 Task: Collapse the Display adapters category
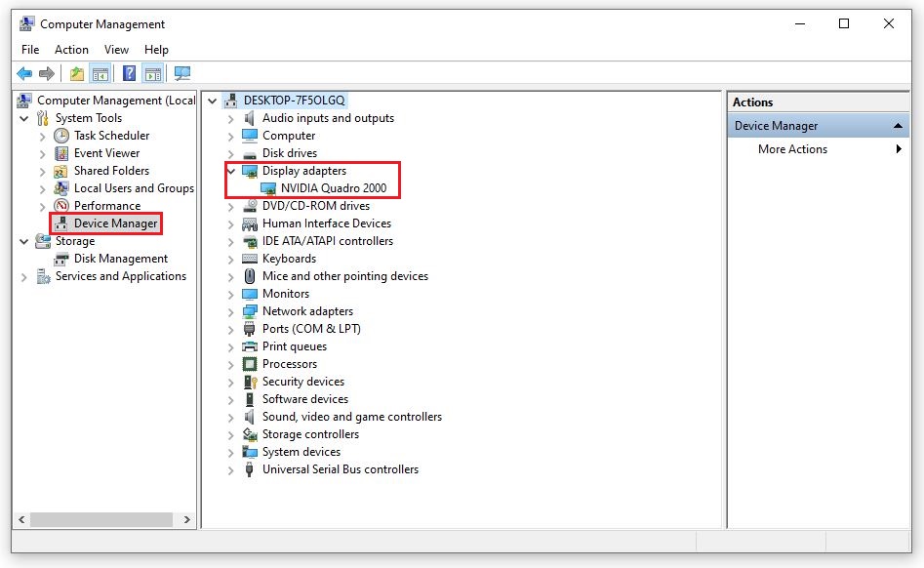(230, 170)
